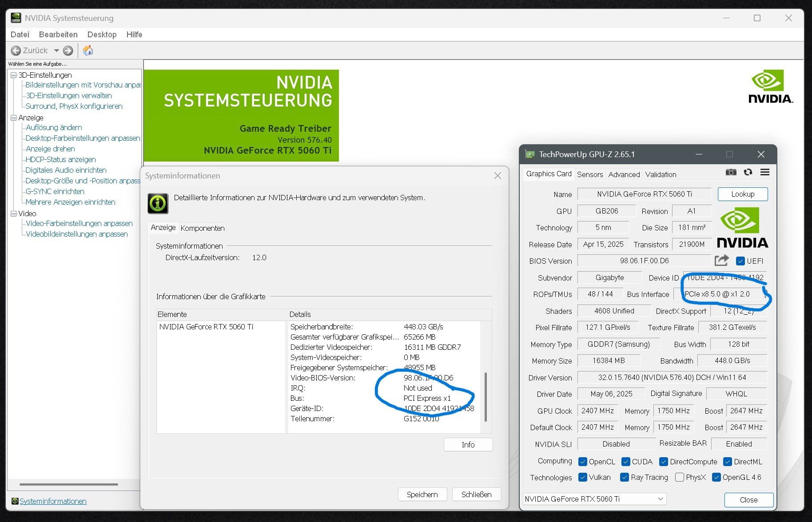Open the GPU selection dropdown in GPU-Z
The image size is (812, 522).
pyautogui.click(x=594, y=499)
